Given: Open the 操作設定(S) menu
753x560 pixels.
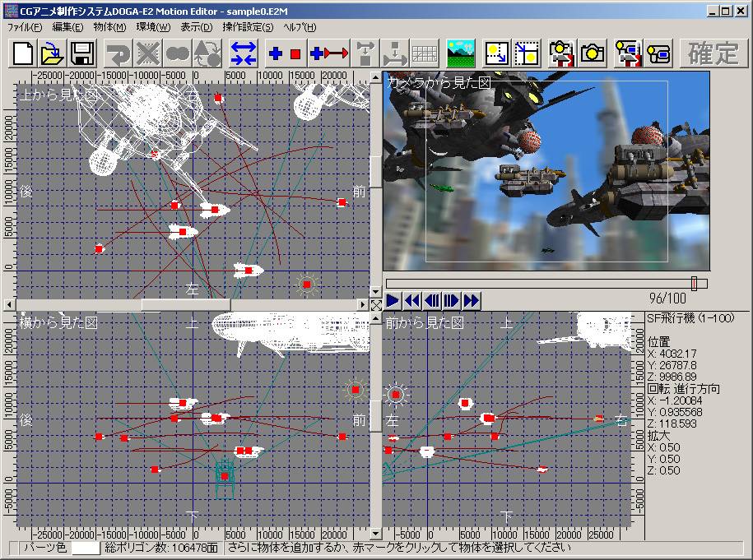Looking at the screenshot, I should (248, 27).
